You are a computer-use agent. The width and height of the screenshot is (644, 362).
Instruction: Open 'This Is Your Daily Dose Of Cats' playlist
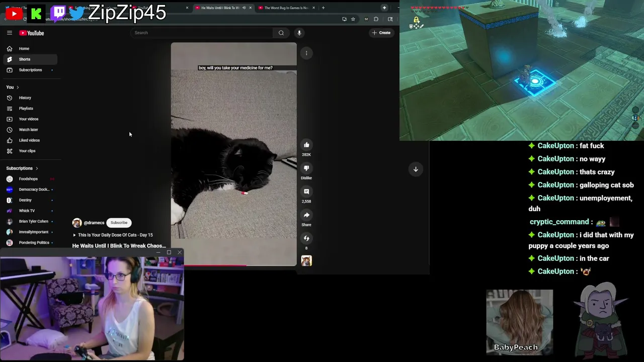tap(113, 235)
